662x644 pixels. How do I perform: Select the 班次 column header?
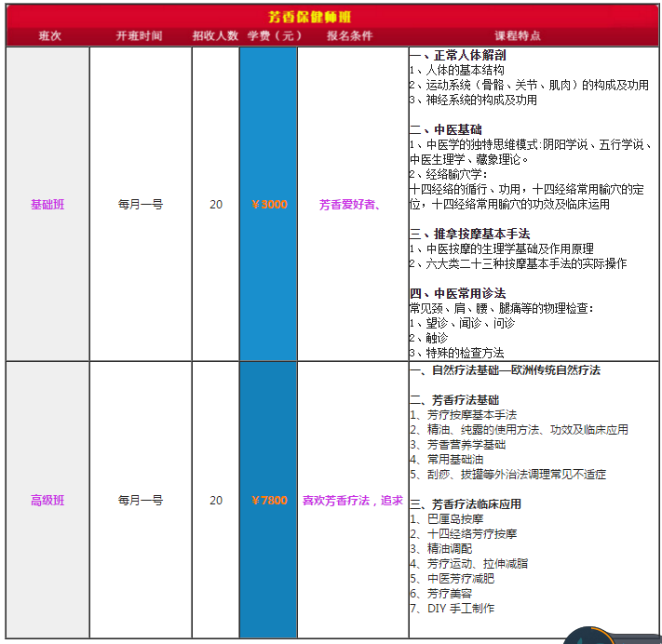point(49,36)
